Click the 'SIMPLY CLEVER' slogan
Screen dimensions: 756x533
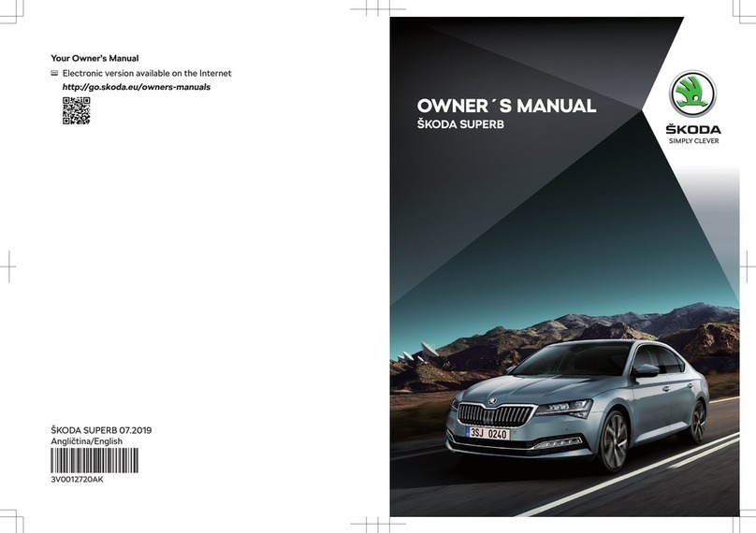(x=693, y=140)
